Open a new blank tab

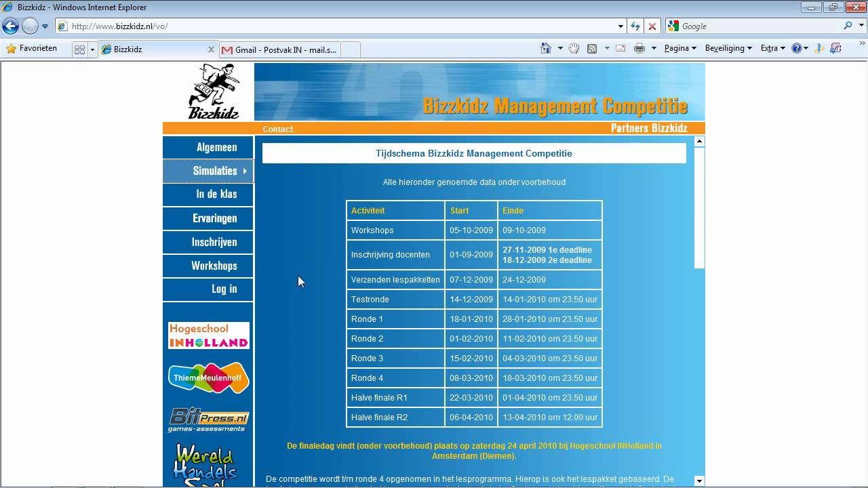click(350, 49)
